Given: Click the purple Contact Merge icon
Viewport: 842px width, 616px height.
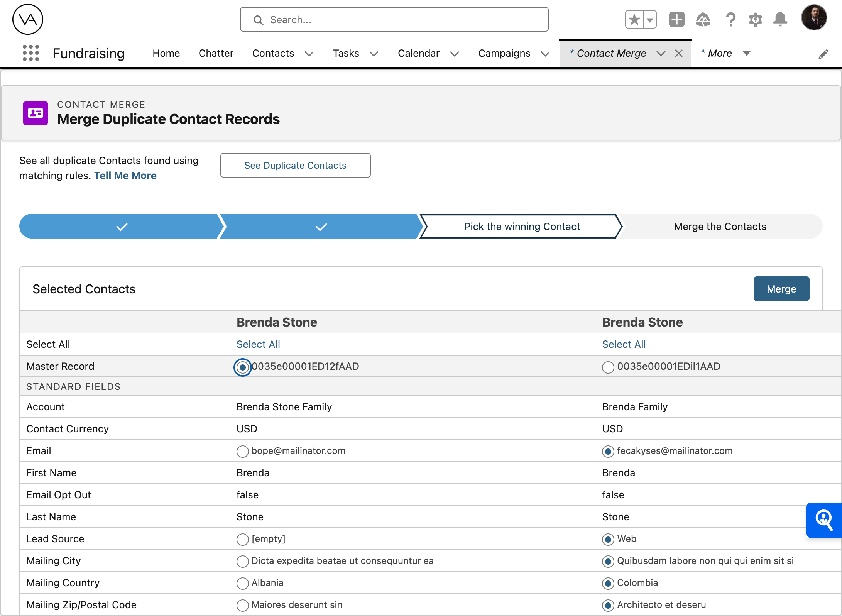Looking at the screenshot, I should (36, 113).
